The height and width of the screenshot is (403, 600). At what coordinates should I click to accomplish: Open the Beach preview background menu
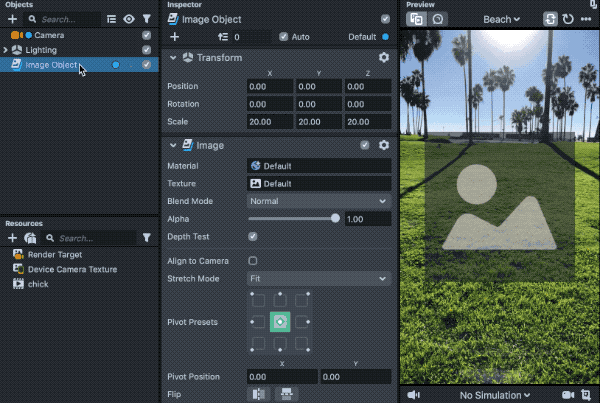click(501, 19)
